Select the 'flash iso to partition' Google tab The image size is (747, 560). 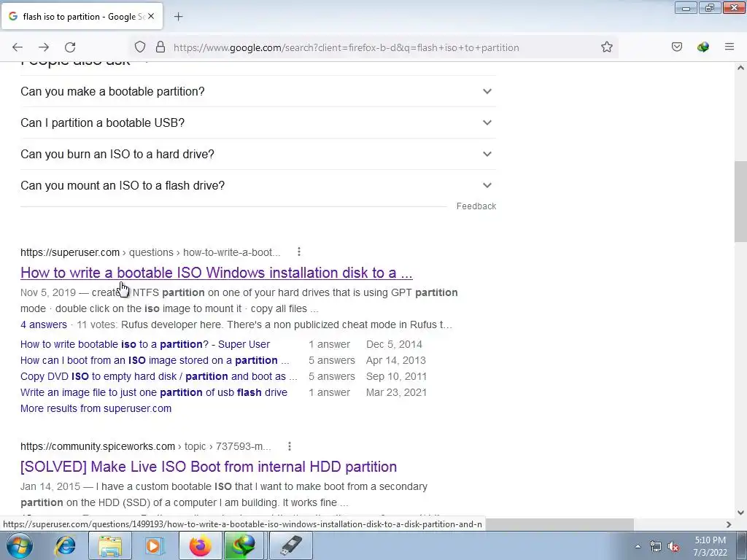click(82, 16)
